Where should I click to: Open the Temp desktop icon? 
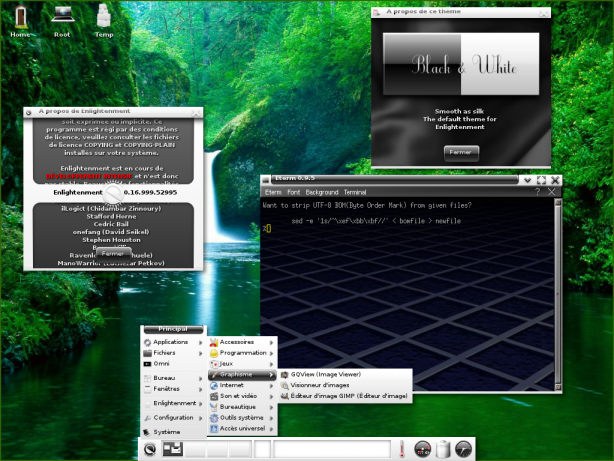point(104,17)
